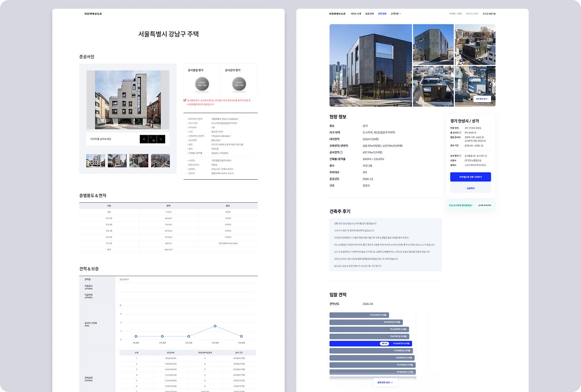581x392 pixels.
Task: Click the 58.04% / 126.05% value
Action: [x=374, y=159]
